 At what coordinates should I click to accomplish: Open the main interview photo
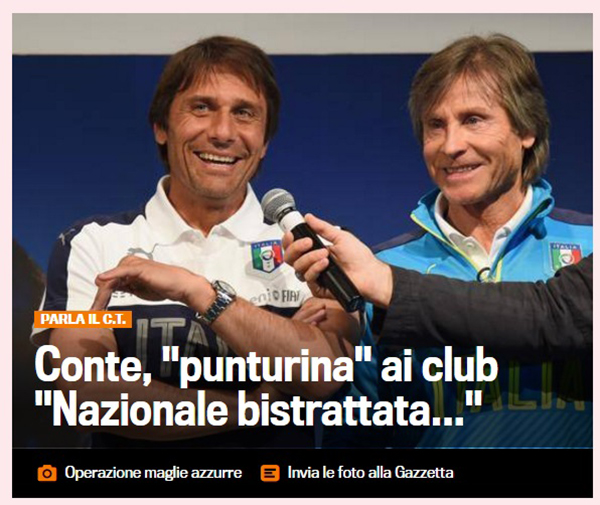(x=302, y=231)
